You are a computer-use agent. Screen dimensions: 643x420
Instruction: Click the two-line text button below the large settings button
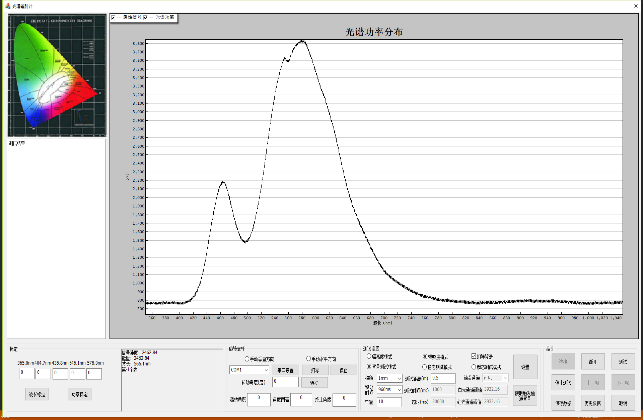point(525,395)
